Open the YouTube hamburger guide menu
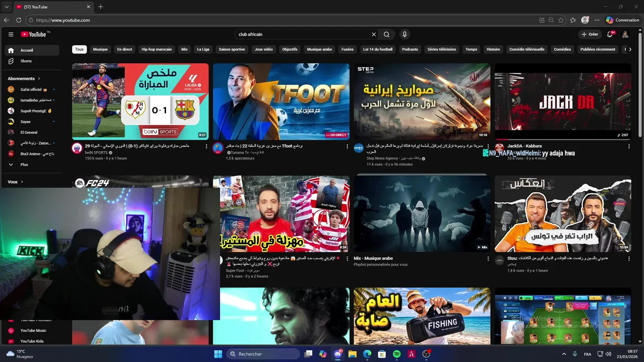This screenshot has width=644, height=362. click(11, 34)
